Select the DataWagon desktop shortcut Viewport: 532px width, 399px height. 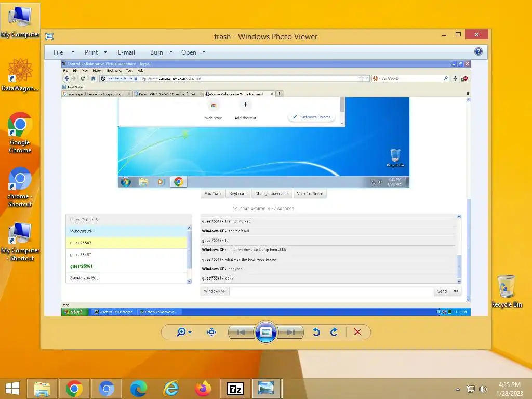(x=20, y=75)
